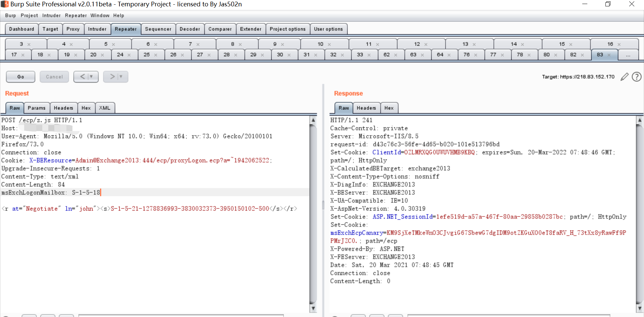This screenshot has height=317, width=644.
Task: Select the response Hex tab
Action: (389, 108)
